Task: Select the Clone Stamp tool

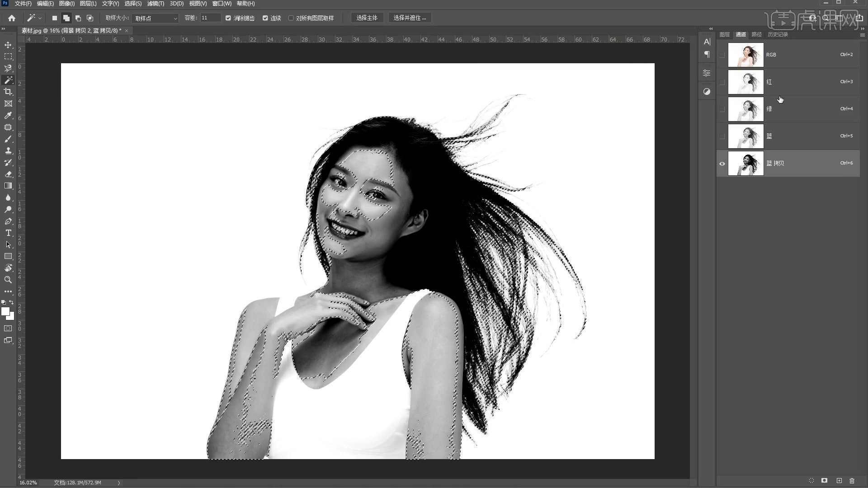Action: pyautogui.click(x=8, y=151)
